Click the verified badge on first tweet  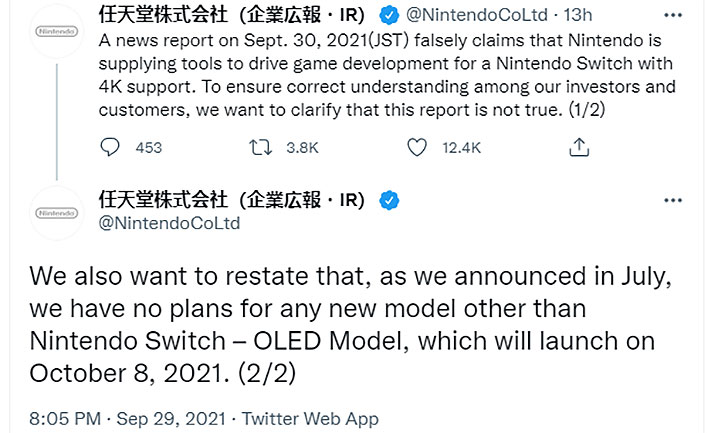[x=389, y=15]
